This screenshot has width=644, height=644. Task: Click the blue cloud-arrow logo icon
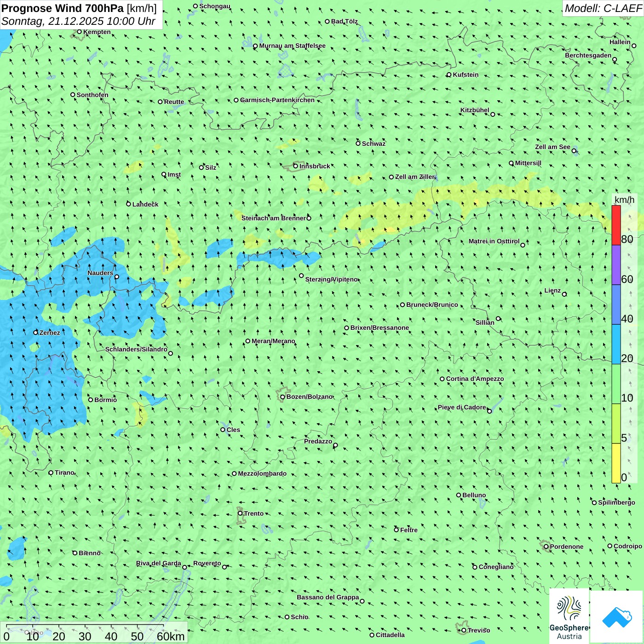click(x=617, y=616)
